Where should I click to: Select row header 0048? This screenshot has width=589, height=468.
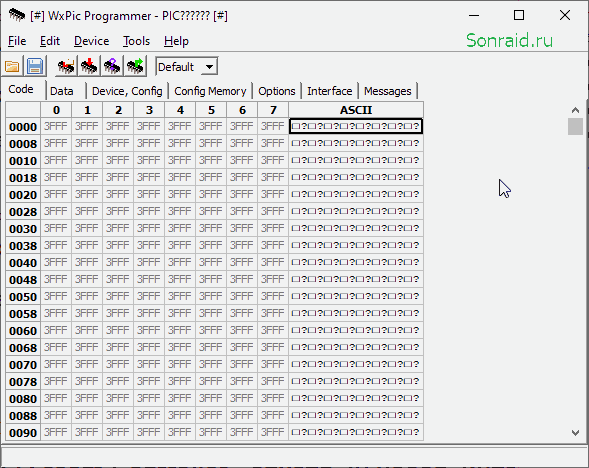23,280
